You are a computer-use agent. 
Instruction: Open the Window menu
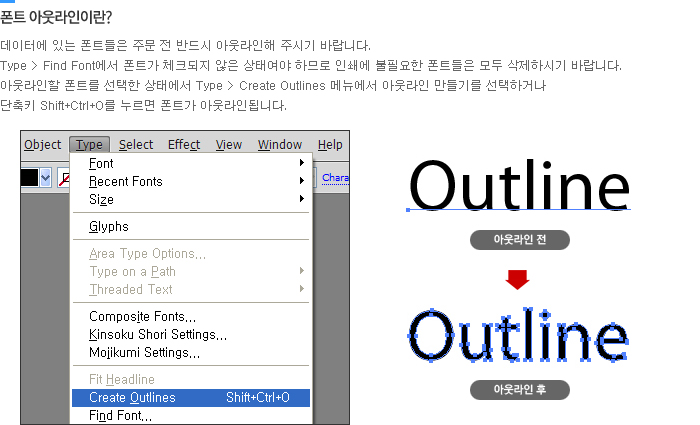pyautogui.click(x=279, y=144)
